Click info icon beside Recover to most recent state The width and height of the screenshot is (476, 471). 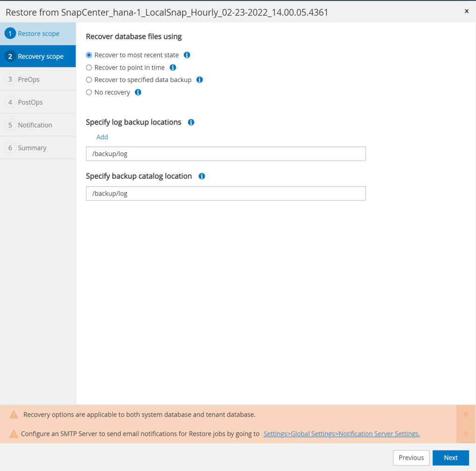pyautogui.click(x=187, y=55)
